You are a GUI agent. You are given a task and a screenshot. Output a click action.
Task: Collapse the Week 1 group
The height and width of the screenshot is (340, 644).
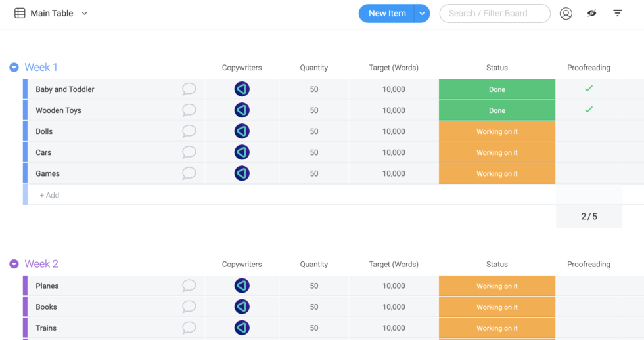pyautogui.click(x=14, y=67)
